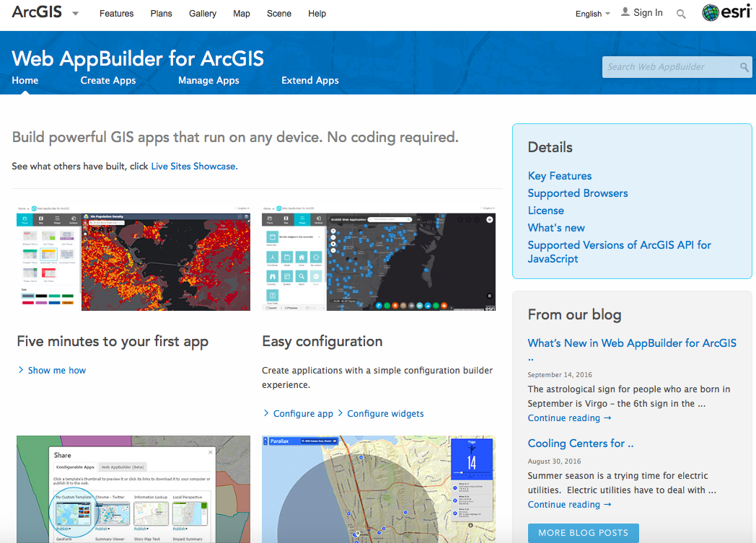Click the Configure widgets link
756x543 pixels.
click(x=386, y=413)
